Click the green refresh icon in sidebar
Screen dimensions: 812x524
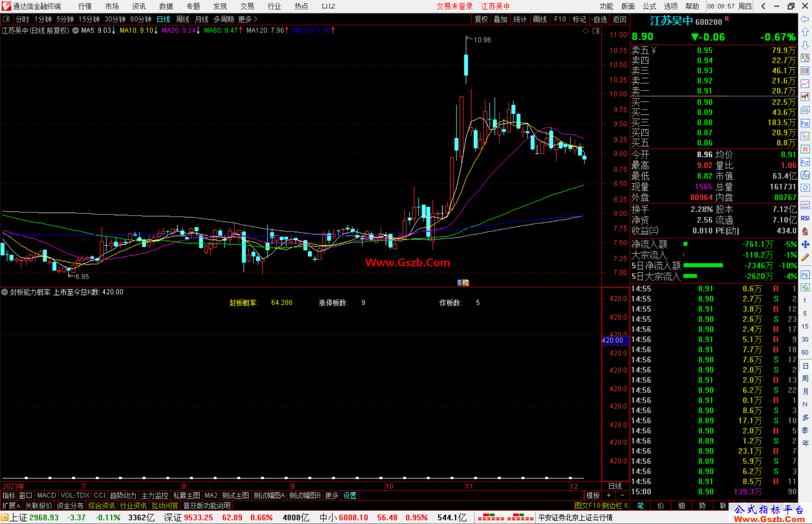805,288
